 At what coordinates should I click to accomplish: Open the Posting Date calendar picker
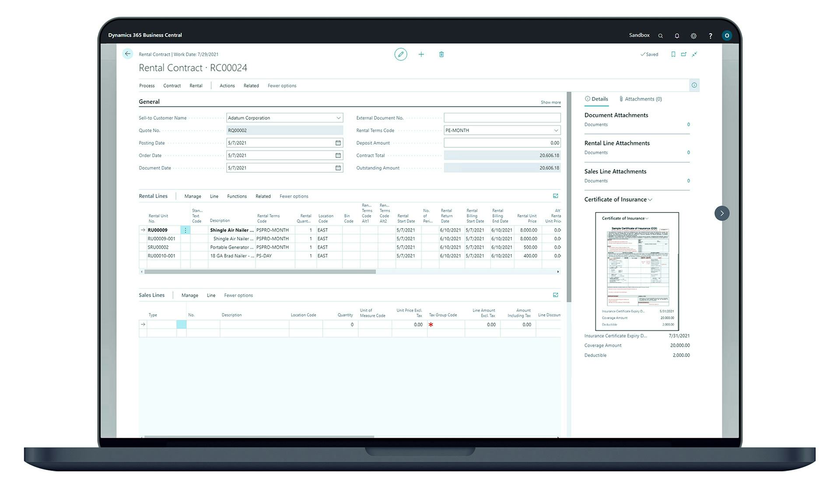(338, 143)
